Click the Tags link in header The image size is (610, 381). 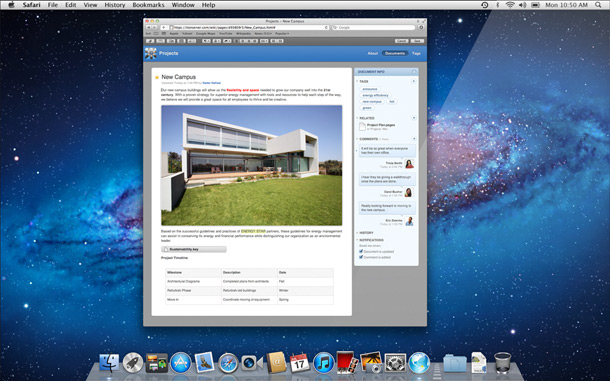click(416, 53)
